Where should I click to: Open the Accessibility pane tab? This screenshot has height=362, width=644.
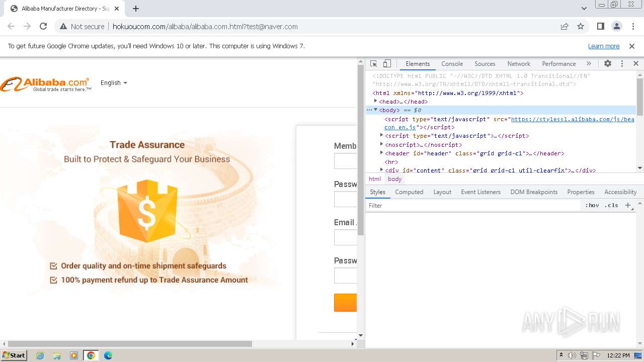(x=620, y=192)
